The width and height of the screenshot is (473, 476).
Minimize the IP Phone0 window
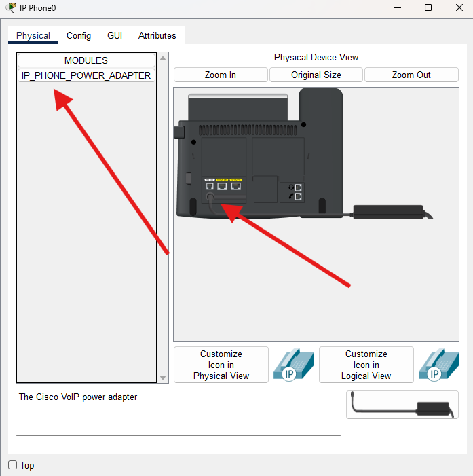[x=398, y=7]
